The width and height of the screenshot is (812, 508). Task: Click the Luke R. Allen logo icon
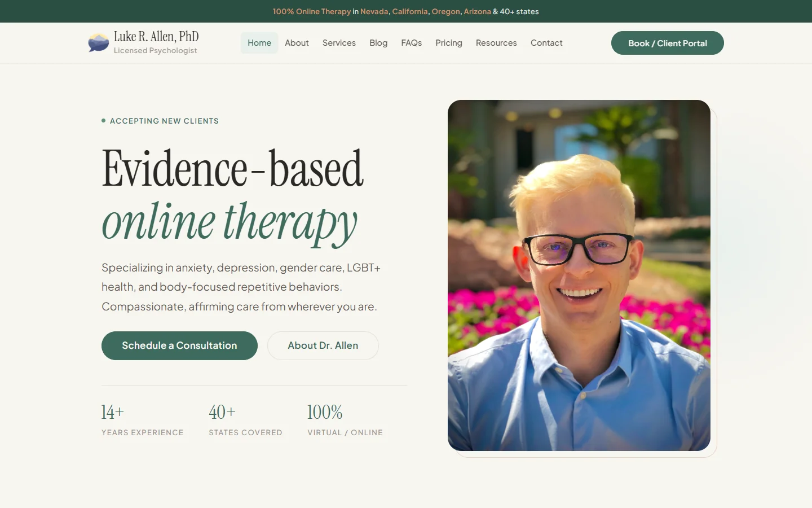coord(98,42)
